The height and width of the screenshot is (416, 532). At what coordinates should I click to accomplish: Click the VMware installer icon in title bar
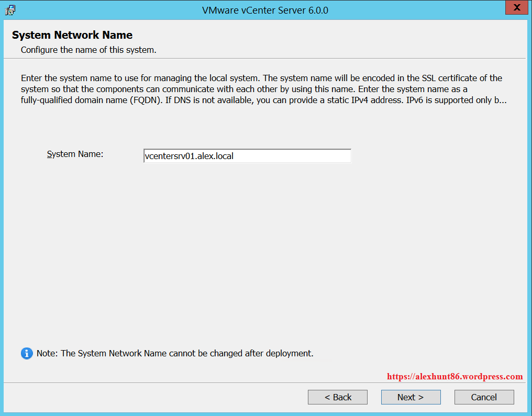[10, 9]
